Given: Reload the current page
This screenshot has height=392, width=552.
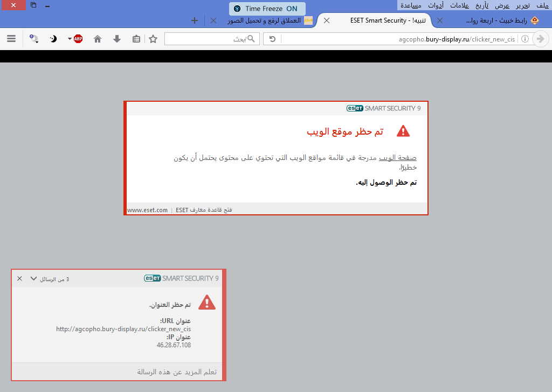Looking at the screenshot, I should pos(272,39).
